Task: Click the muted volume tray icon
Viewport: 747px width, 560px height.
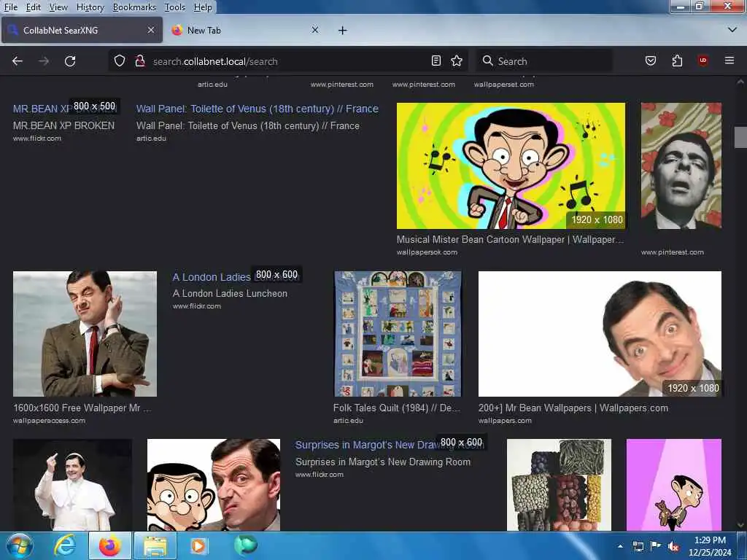Action: pyautogui.click(x=673, y=546)
